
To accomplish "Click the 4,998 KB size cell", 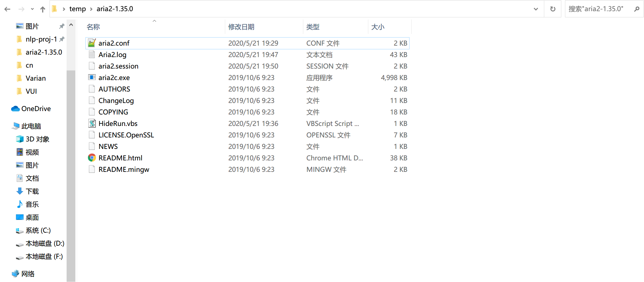I will click(x=394, y=78).
